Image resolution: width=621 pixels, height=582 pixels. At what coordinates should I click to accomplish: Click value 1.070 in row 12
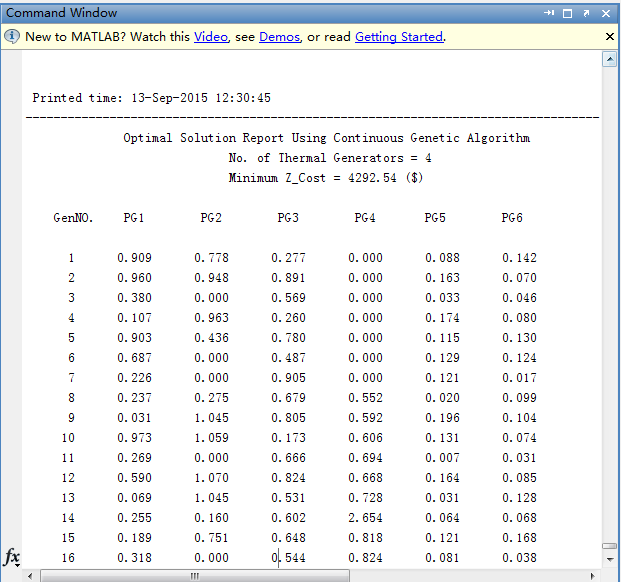211,478
